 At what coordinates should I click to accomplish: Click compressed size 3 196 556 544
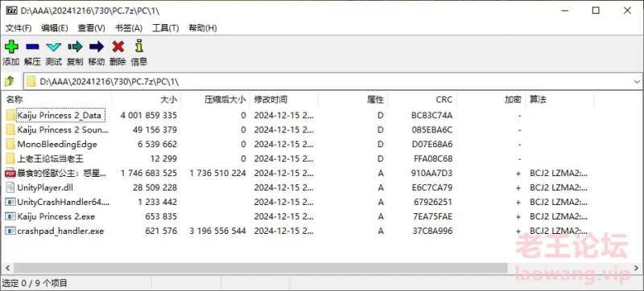click(x=217, y=231)
